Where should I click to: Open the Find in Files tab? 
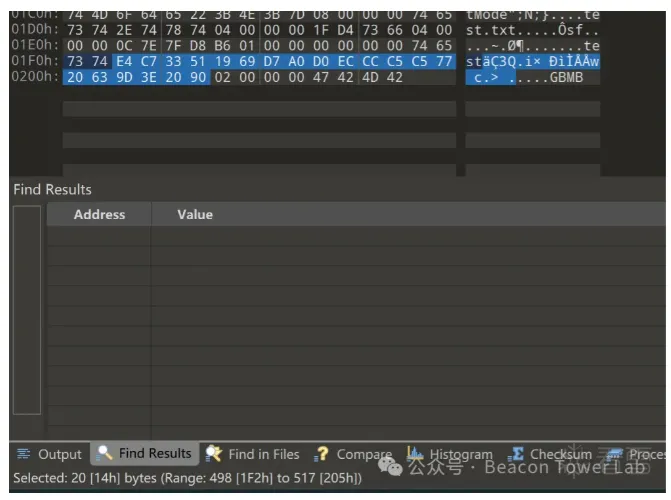pyautogui.click(x=252, y=454)
